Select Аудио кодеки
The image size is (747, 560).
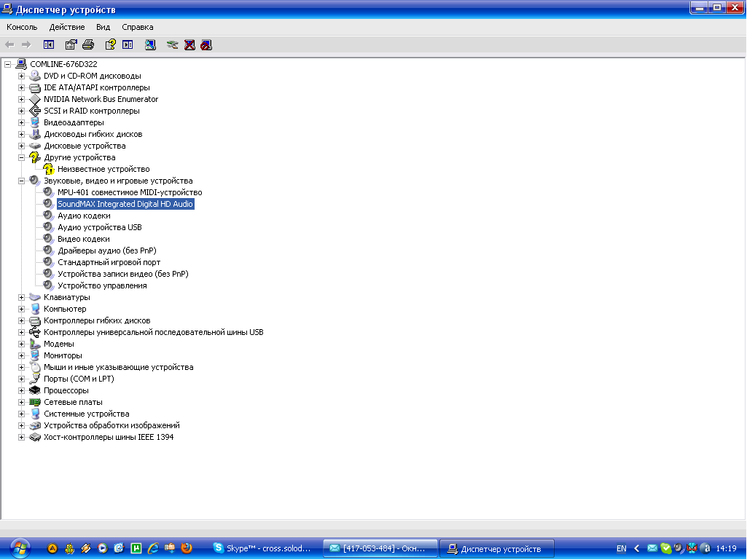[84, 216]
